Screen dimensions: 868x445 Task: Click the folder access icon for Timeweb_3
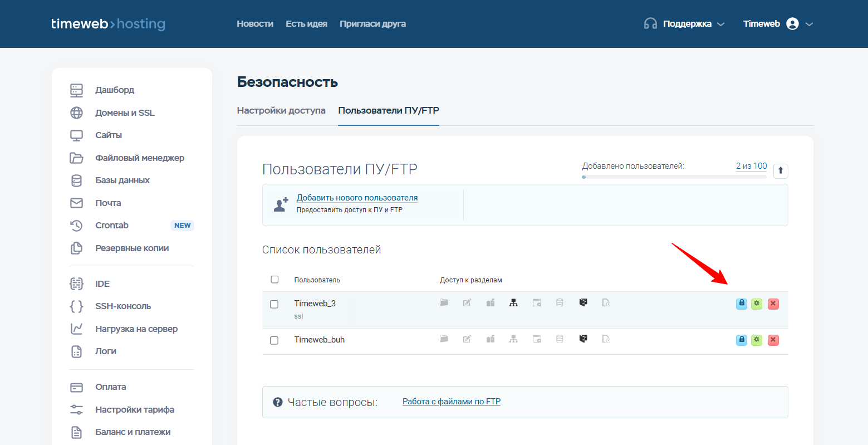tap(444, 303)
